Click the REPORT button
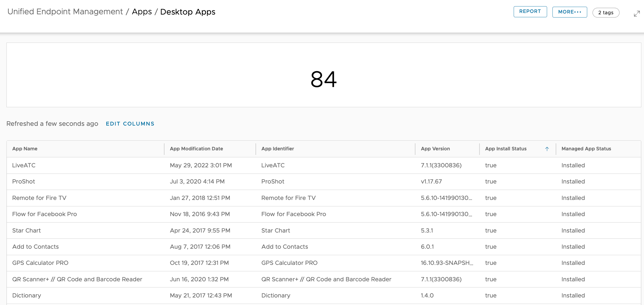The height and width of the screenshot is (305, 644). click(x=530, y=12)
